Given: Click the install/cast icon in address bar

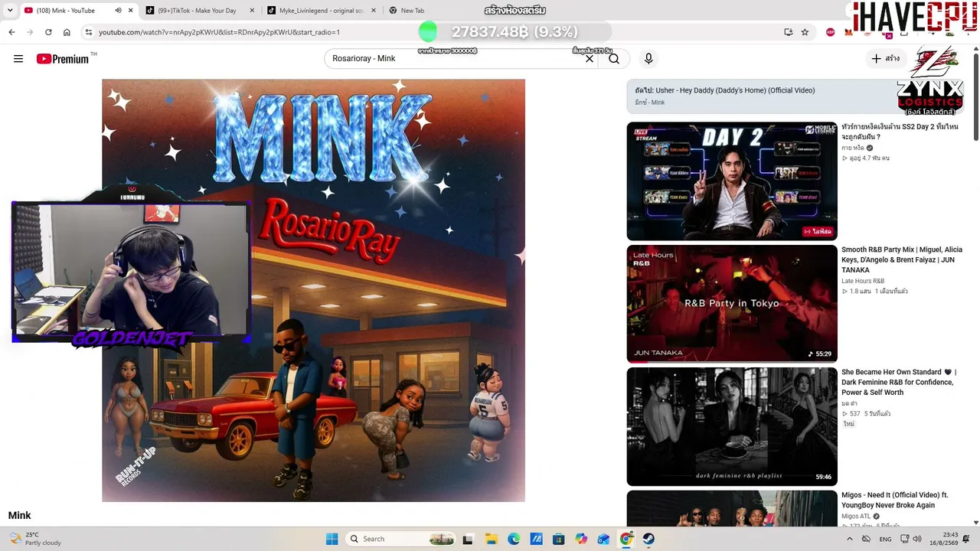Looking at the screenshot, I should coord(788,32).
